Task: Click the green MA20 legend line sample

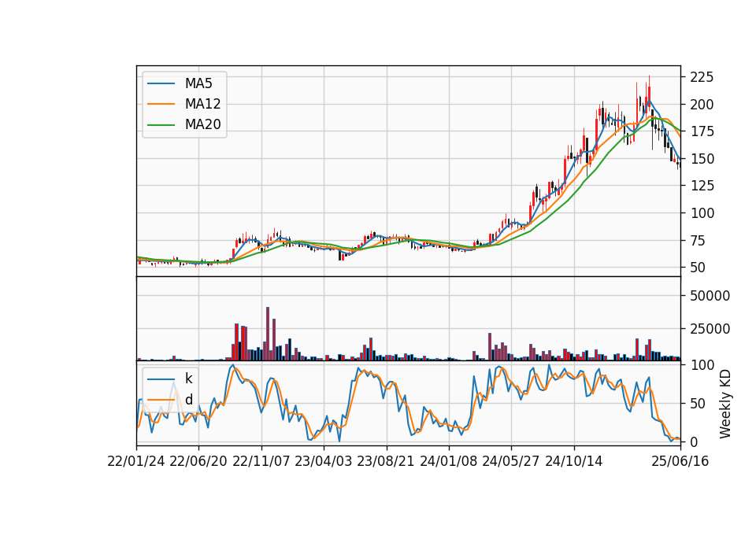Action: (161, 125)
